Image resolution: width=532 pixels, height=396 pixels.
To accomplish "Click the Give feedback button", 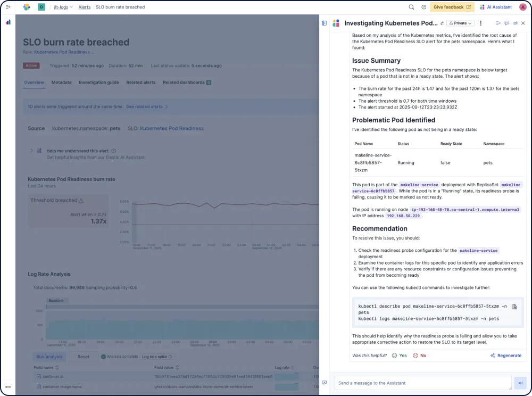I will coord(452,7).
